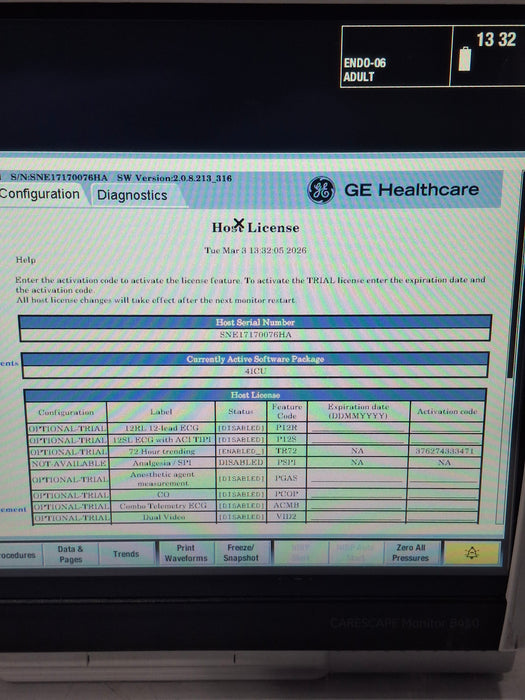Select the '12RL 12-lead ECG' label cell

tap(162, 428)
